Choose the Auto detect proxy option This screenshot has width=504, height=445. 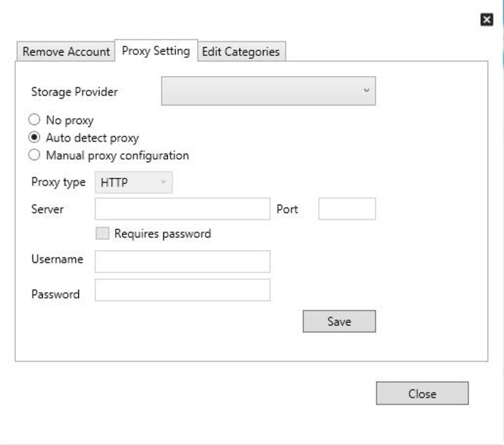point(34,137)
